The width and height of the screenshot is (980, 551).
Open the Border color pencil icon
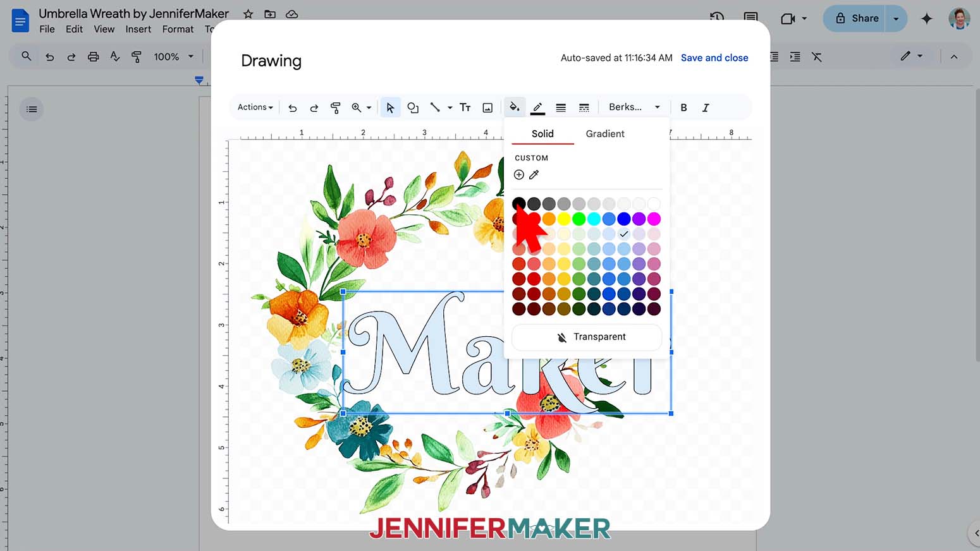click(x=537, y=108)
